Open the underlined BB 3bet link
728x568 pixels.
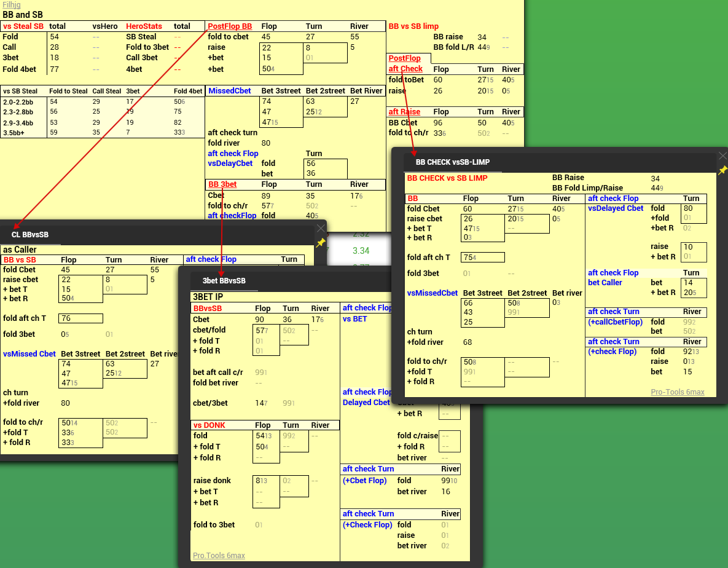coord(222,184)
